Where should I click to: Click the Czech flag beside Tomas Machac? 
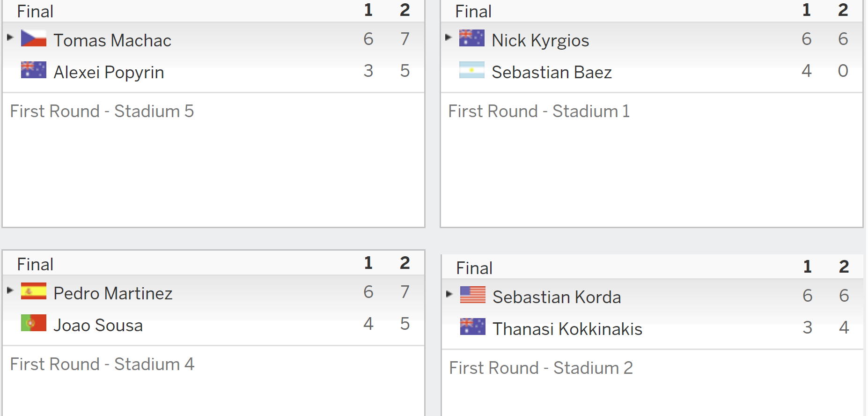point(34,38)
